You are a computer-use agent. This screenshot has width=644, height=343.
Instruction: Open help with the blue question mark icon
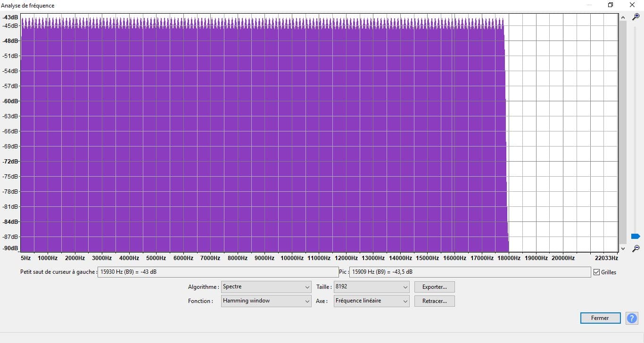pos(632,318)
